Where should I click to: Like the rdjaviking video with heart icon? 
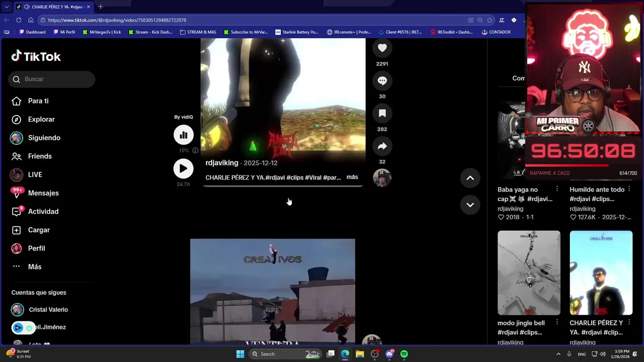tap(382, 48)
